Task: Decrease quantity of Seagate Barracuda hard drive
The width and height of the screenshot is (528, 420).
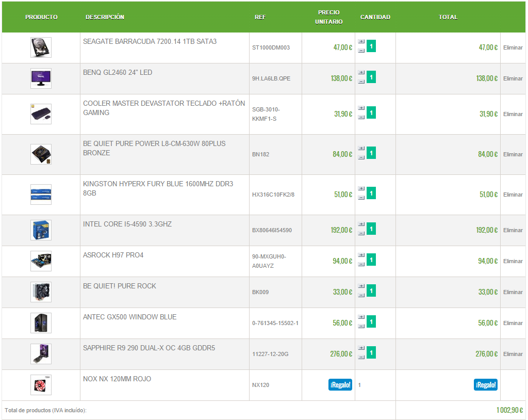Action: click(361, 51)
